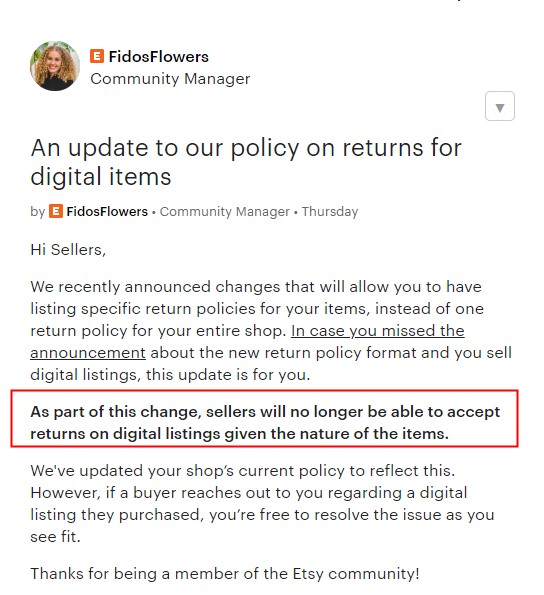Open the post title about digital returns
The image size is (544, 595).
tap(246, 162)
